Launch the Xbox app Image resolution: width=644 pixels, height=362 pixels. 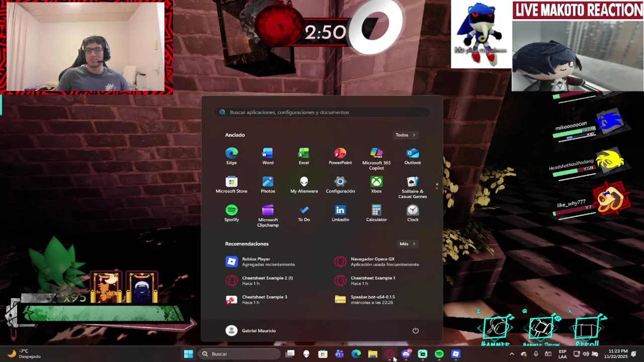click(x=376, y=185)
